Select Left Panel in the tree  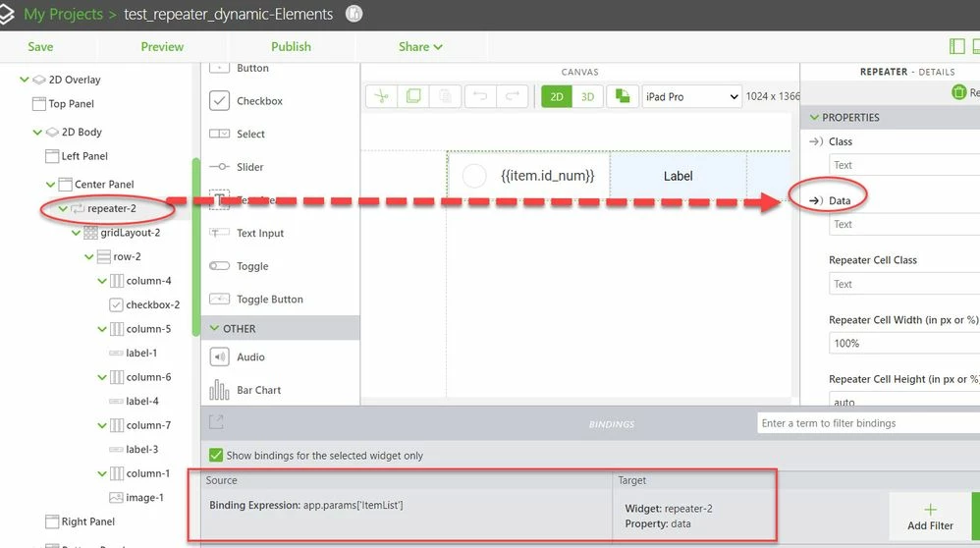[x=84, y=156]
